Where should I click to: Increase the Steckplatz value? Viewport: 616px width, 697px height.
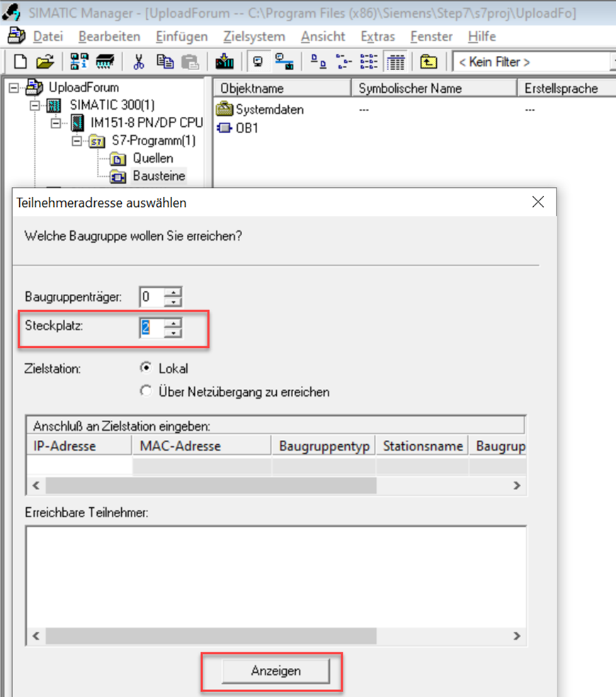pyautogui.click(x=173, y=323)
